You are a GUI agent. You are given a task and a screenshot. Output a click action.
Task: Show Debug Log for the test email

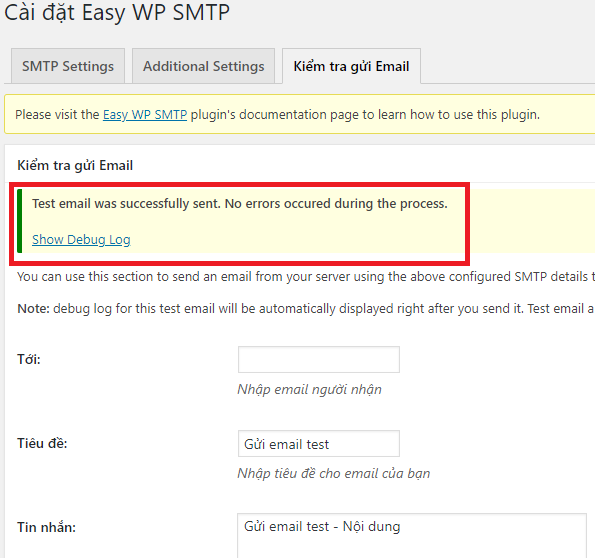click(x=81, y=240)
